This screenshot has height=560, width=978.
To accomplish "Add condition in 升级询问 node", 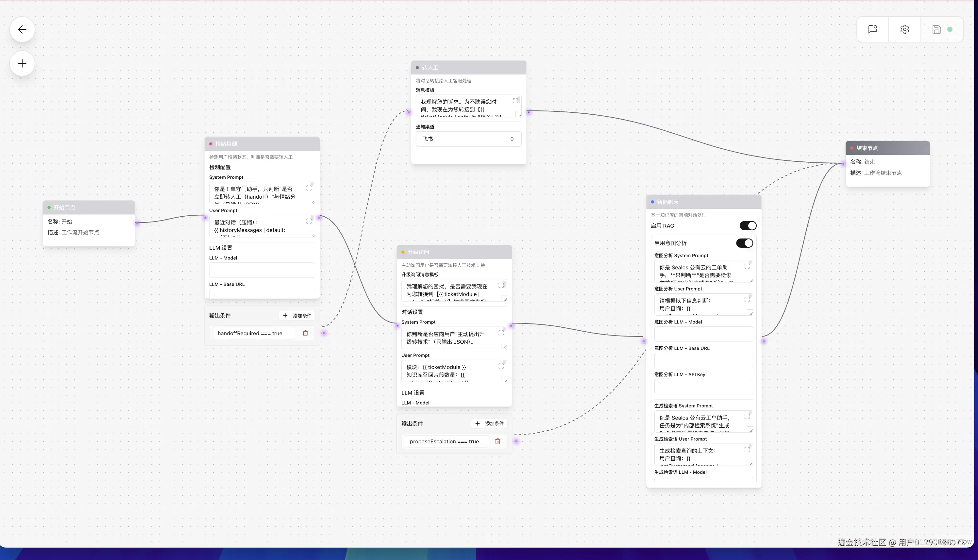I will click(x=489, y=423).
